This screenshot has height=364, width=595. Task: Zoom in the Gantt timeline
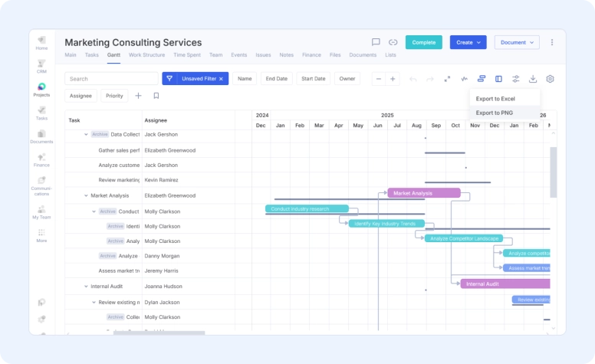click(393, 79)
